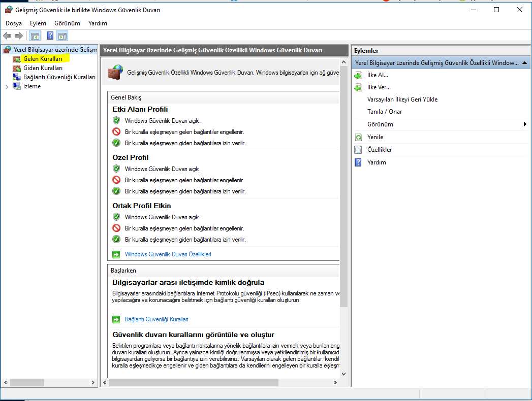Click the Giden Kuralları brick icon
Image resolution: width=532 pixels, height=401 pixels.
pos(17,68)
